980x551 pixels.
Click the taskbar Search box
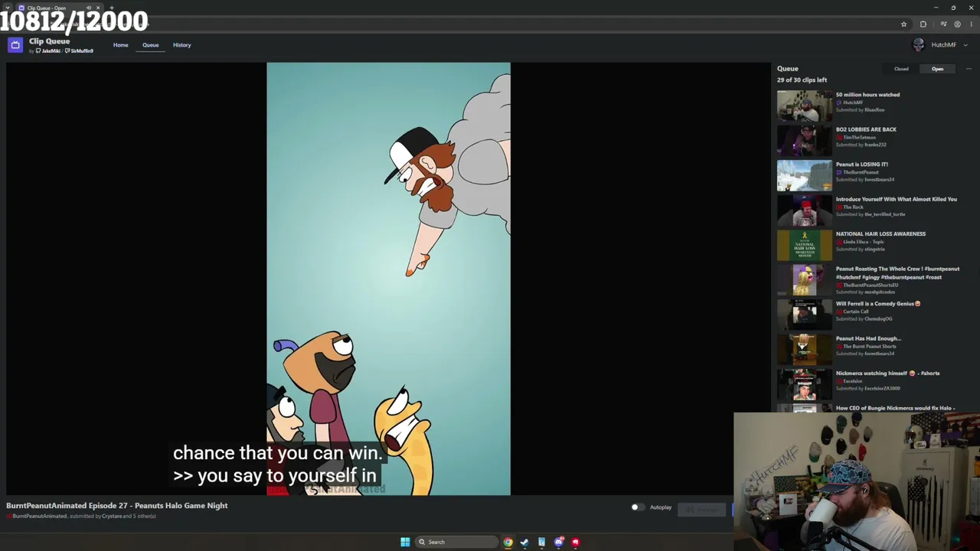click(456, 542)
